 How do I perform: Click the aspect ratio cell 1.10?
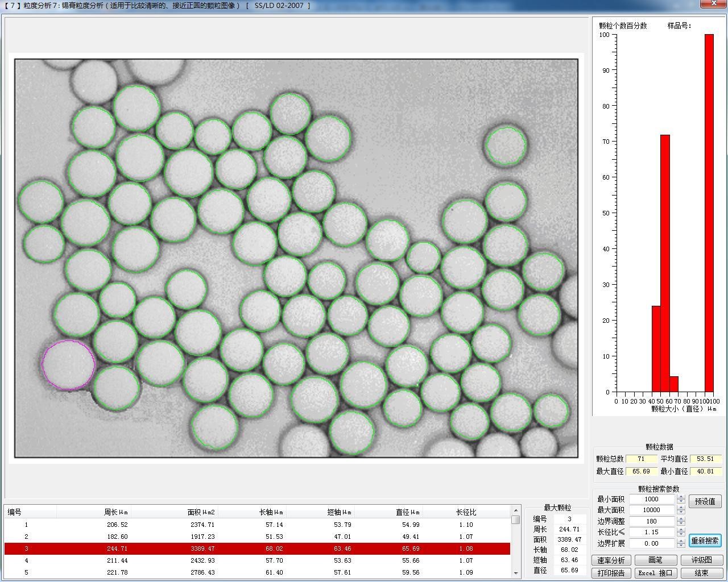[466, 525]
